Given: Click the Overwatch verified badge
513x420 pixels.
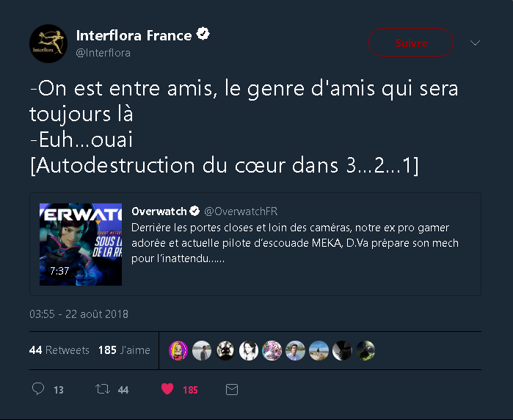Looking at the screenshot, I should pyautogui.click(x=194, y=211).
